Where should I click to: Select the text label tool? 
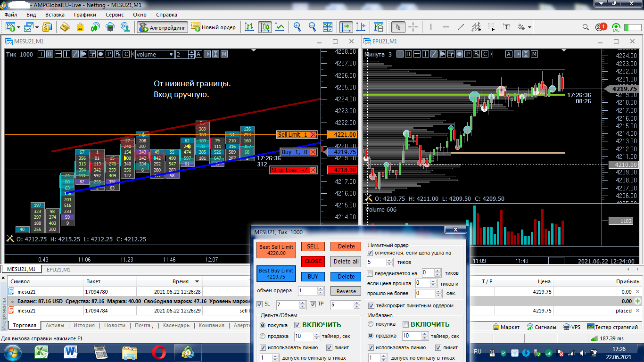tap(506, 27)
